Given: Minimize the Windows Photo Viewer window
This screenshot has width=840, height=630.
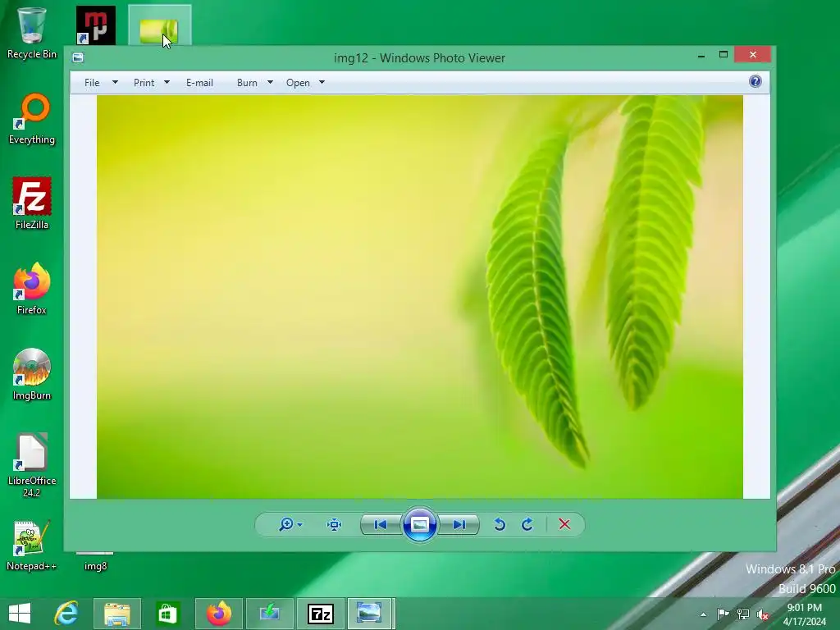Looking at the screenshot, I should [701, 55].
